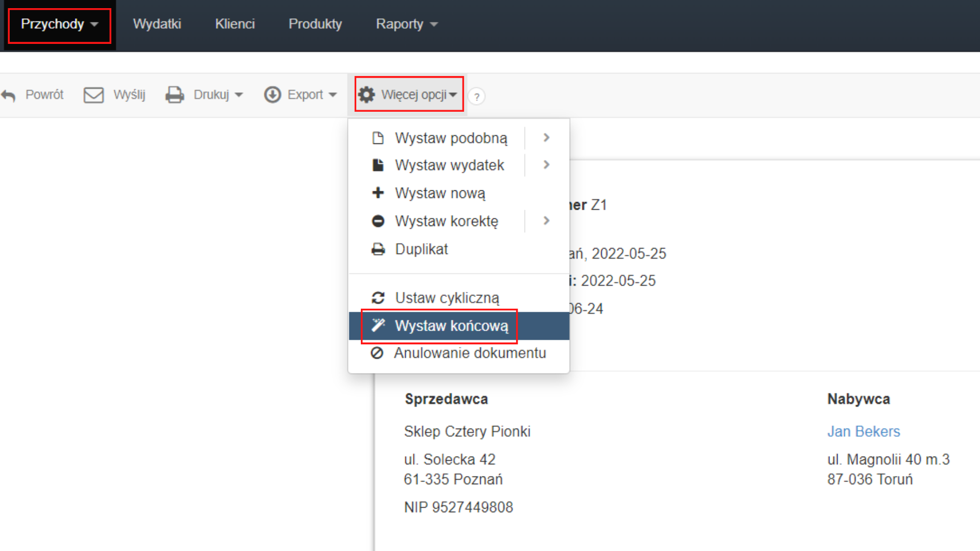Switch to the Wydatki section

point(157,24)
